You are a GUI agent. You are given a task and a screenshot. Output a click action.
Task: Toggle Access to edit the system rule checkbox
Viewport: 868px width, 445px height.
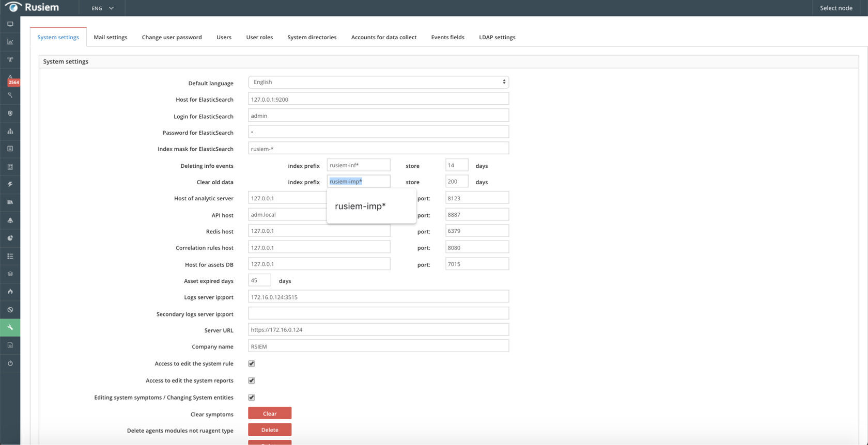tap(252, 363)
